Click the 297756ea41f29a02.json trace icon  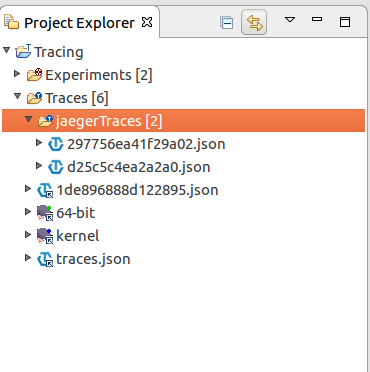[56, 144]
